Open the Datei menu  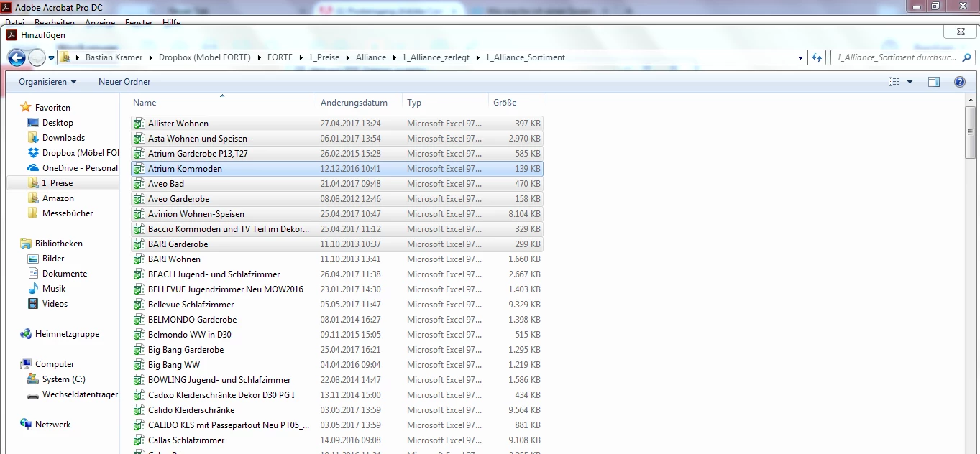point(14,23)
